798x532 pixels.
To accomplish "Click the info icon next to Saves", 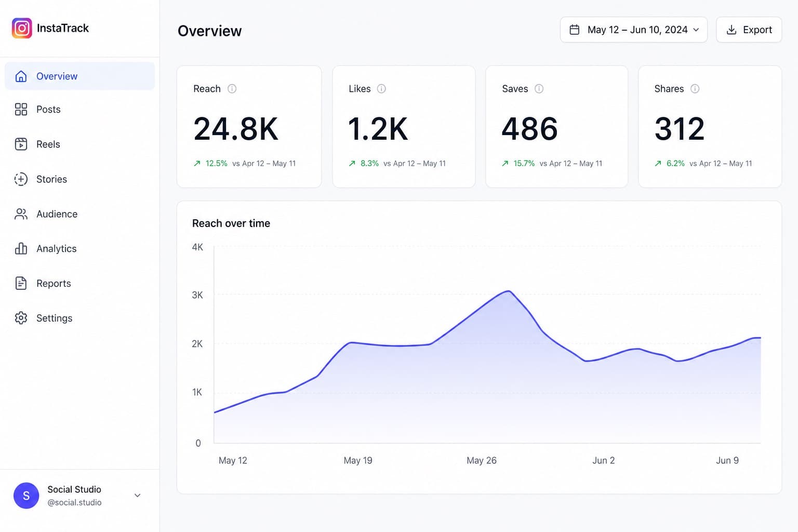I will pos(539,89).
